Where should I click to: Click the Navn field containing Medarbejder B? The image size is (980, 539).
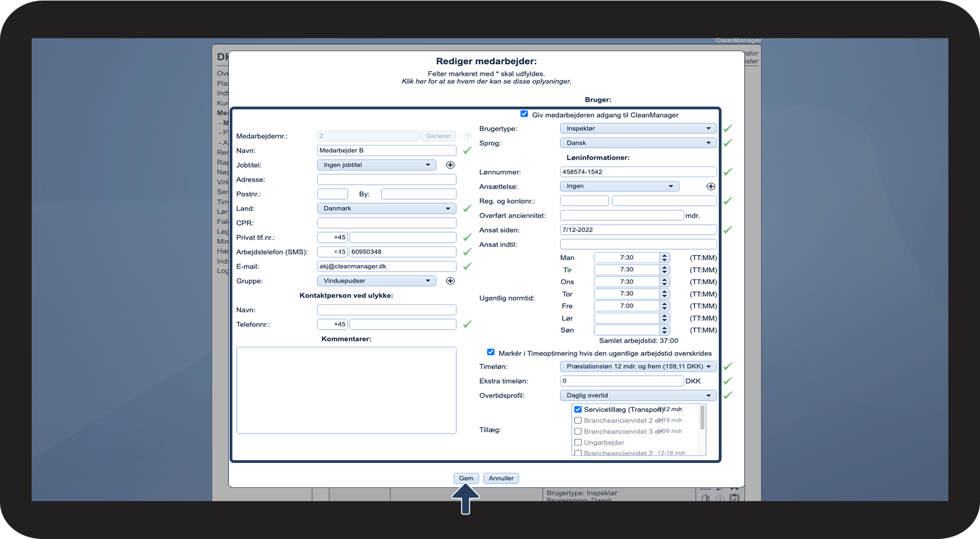pos(387,150)
